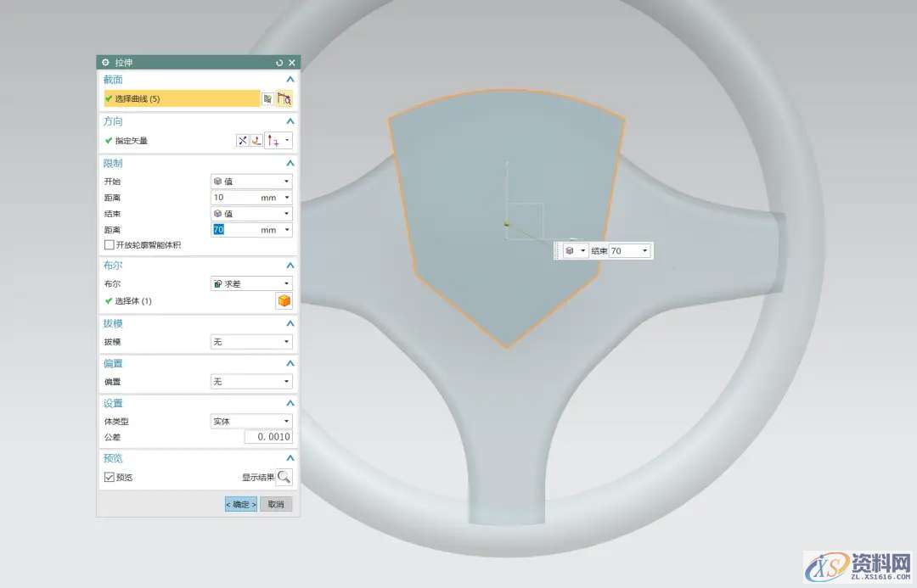
Task: Collapse the 限制 section
Action: [x=290, y=163]
